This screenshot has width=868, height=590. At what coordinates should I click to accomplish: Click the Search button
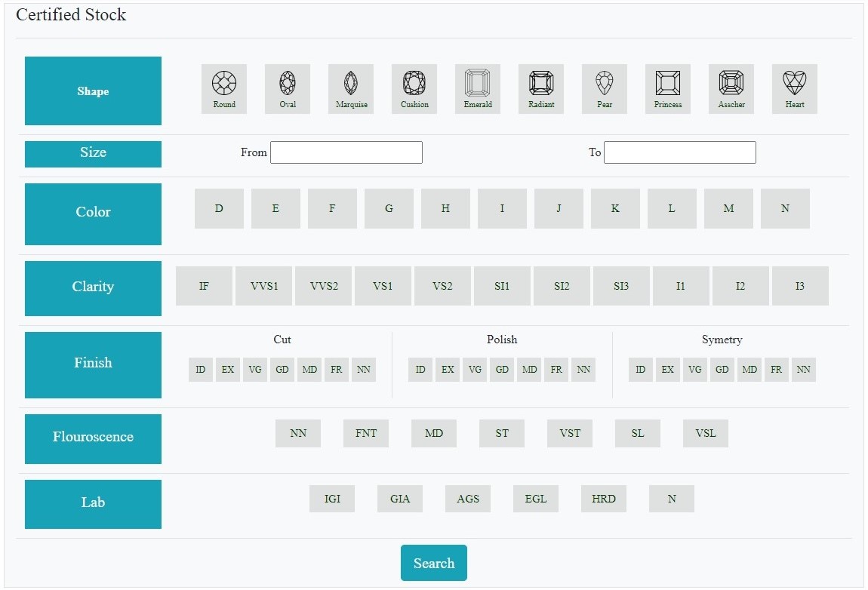tap(434, 563)
